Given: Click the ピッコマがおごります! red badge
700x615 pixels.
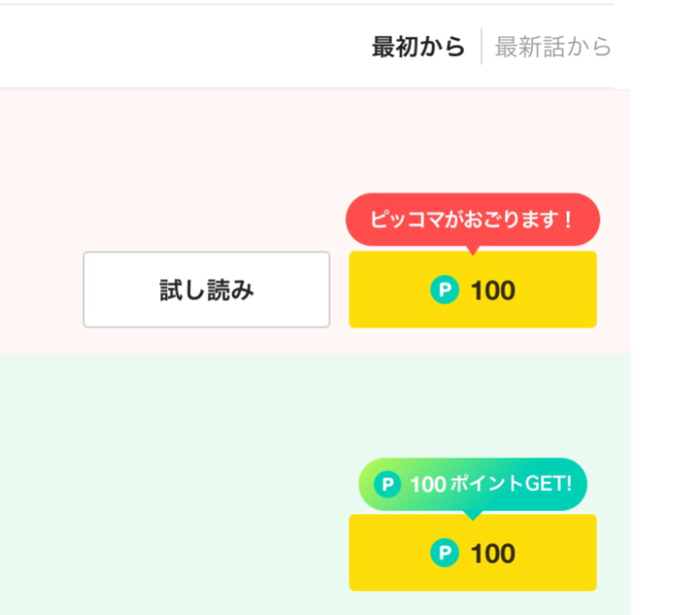Looking at the screenshot, I should [472, 219].
